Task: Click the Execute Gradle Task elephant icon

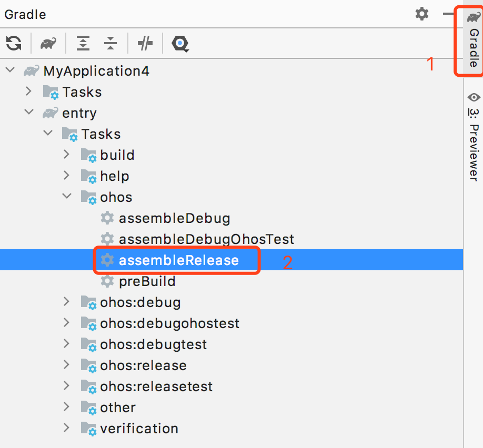Action: 48,43
